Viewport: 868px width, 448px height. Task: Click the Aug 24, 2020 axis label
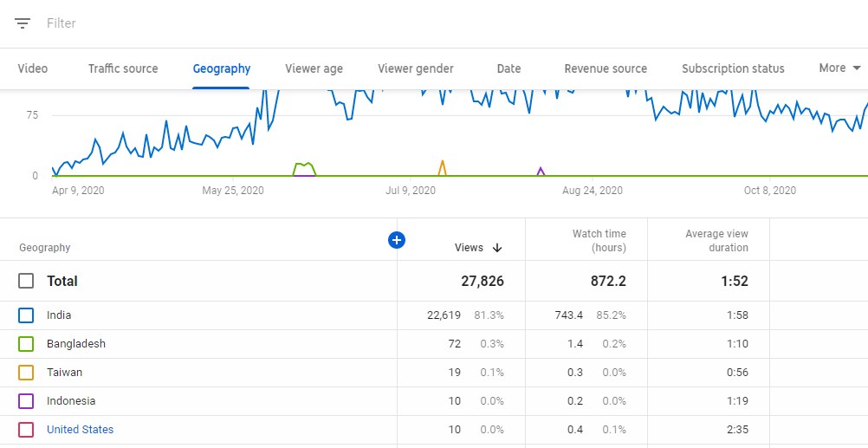point(593,191)
